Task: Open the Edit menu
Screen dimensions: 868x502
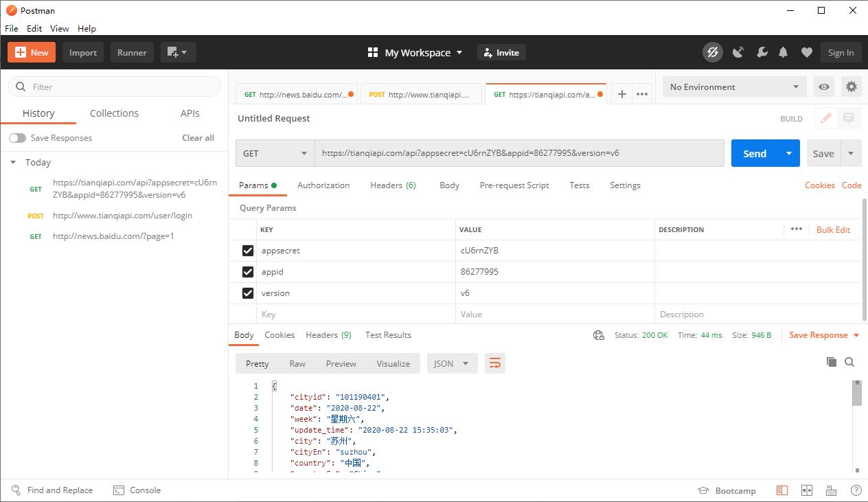Action: point(34,28)
